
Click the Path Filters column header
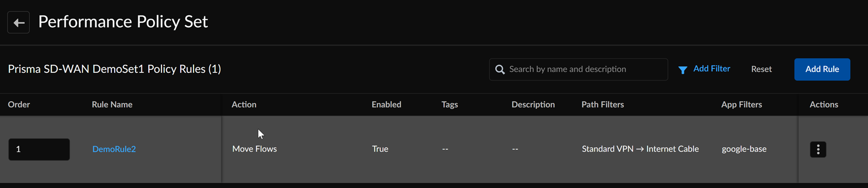[x=602, y=104]
